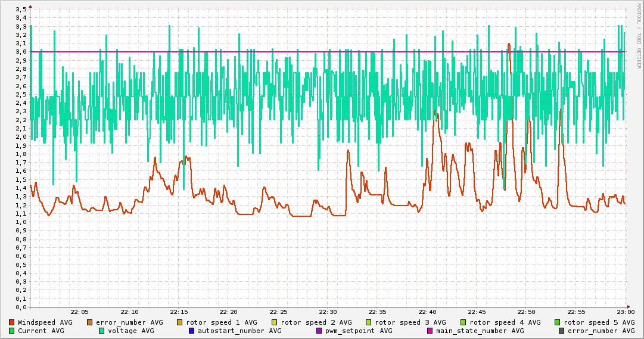This screenshot has width=644, height=339.
Task: Select the 2,0 value on the y-axis
Action: pos(21,137)
